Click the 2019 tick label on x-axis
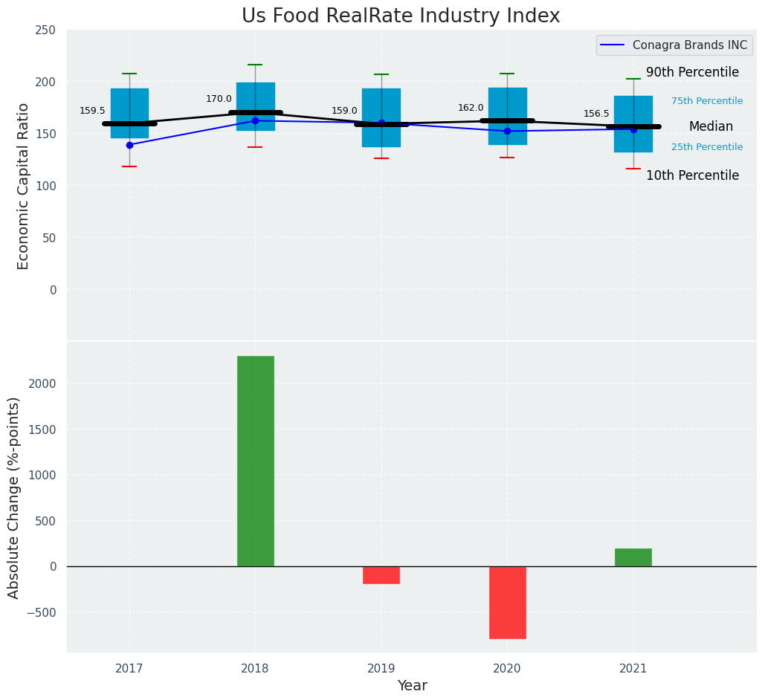This screenshot has height=700, width=765. (x=381, y=669)
